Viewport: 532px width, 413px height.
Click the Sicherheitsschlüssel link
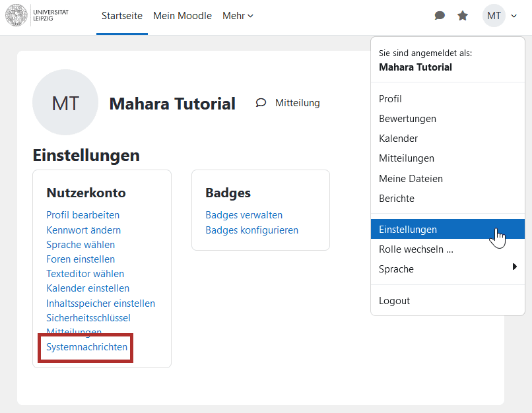88,318
